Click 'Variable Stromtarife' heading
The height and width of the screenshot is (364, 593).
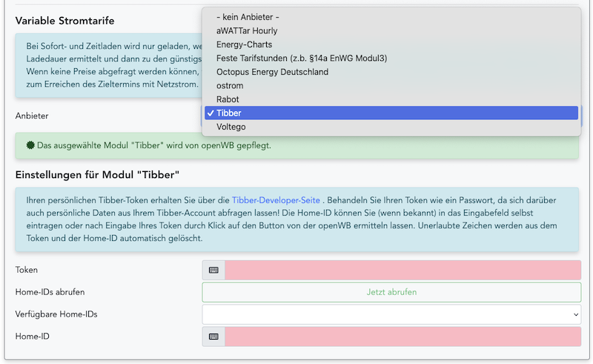(65, 21)
